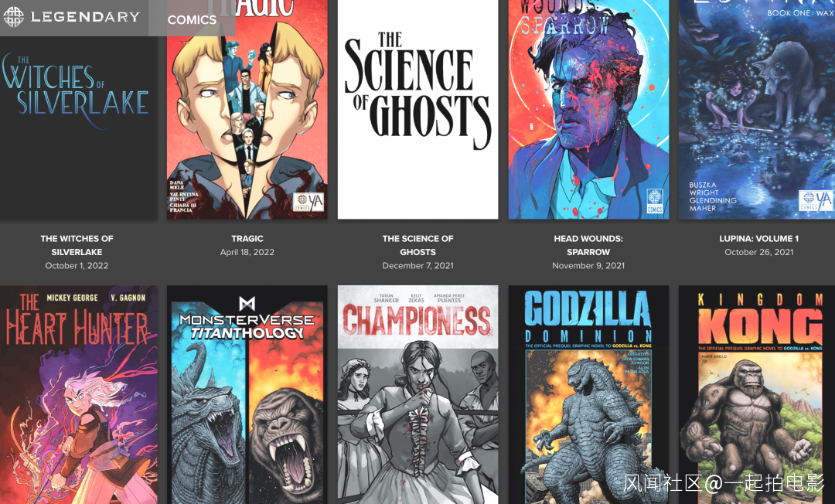Click THE WITCHES OF SILVERLAKE title link
Viewport: 835px width, 504px height.
click(x=77, y=245)
